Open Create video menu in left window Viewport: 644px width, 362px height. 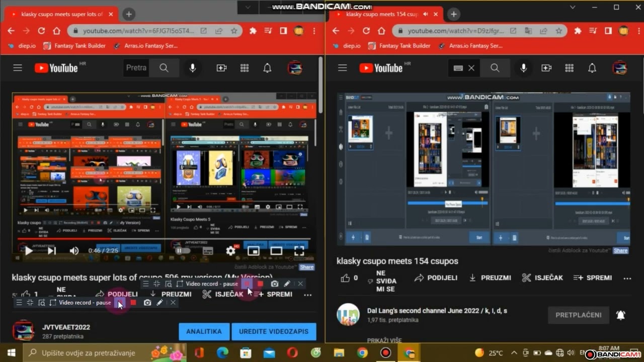coord(221,68)
